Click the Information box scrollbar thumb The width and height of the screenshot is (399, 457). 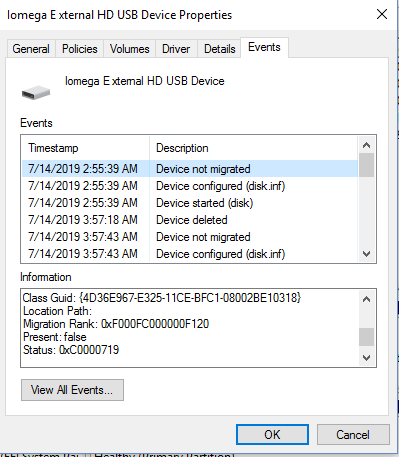(x=366, y=337)
